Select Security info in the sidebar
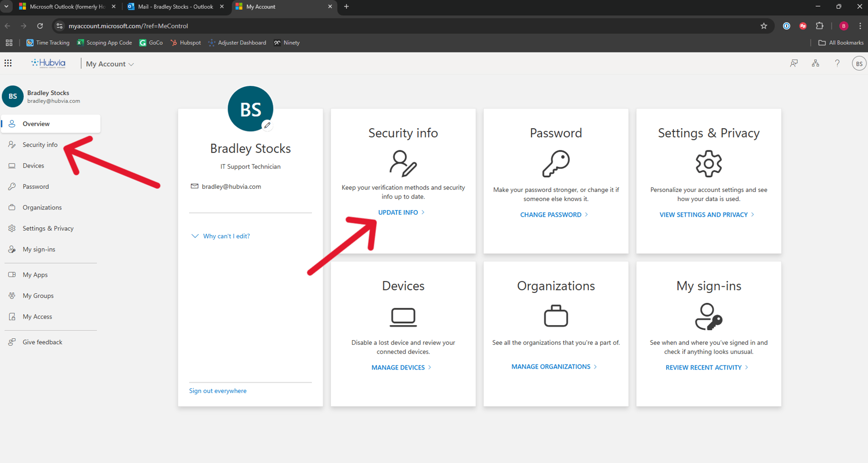This screenshot has height=463, width=868. 39,144
